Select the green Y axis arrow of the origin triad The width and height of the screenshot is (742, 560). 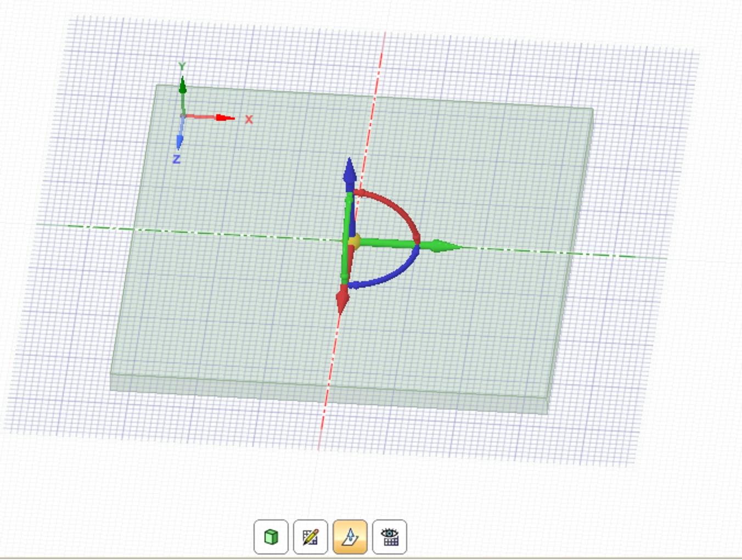183,85
